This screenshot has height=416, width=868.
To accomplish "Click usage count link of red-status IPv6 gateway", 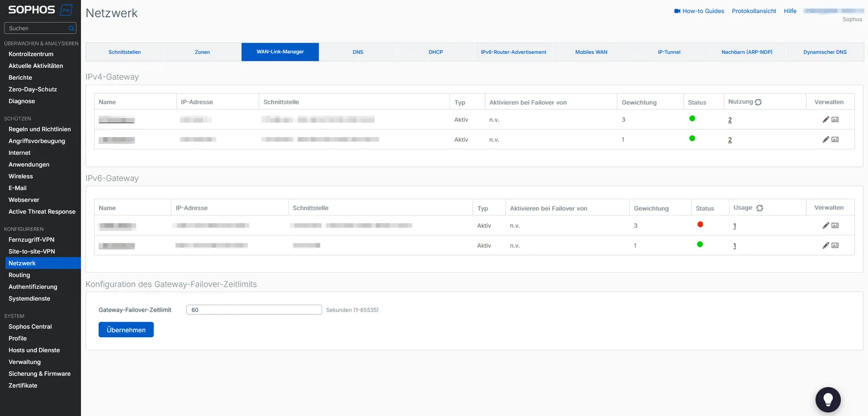I will (735, 226).
